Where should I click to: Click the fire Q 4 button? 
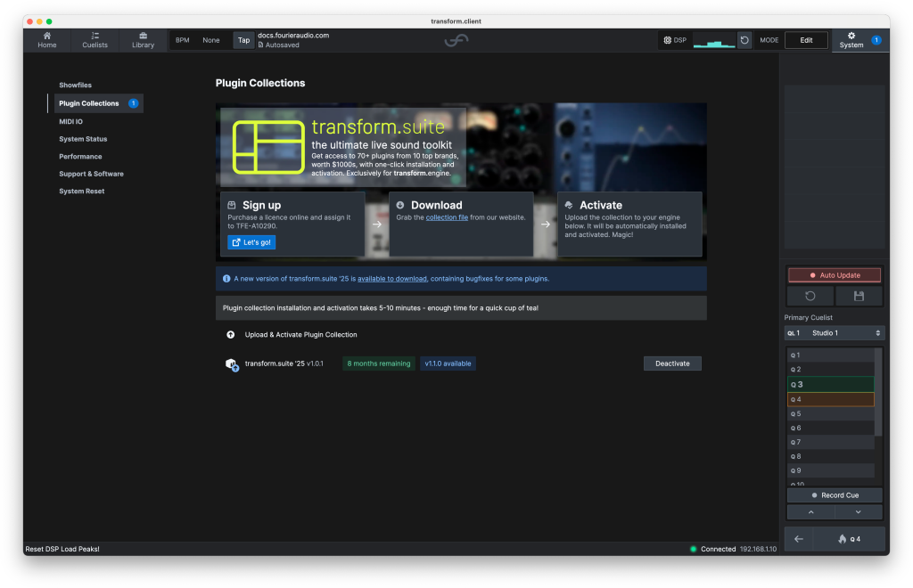coord(848,539)
